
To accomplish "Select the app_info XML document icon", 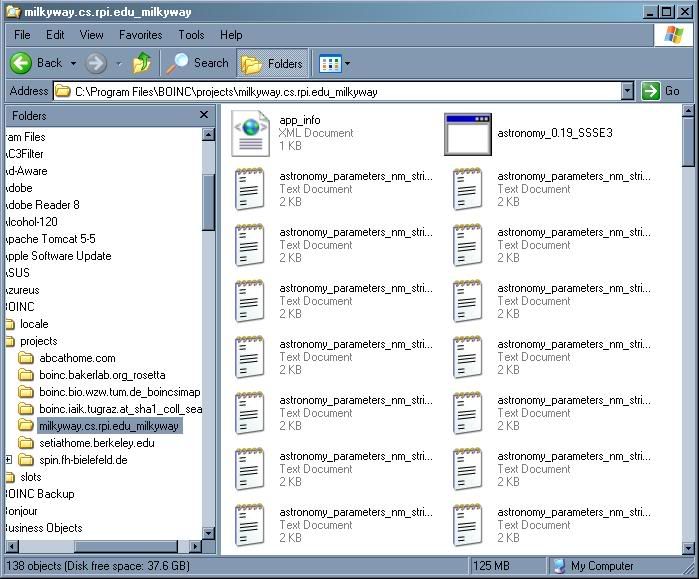I will point(250,133).
